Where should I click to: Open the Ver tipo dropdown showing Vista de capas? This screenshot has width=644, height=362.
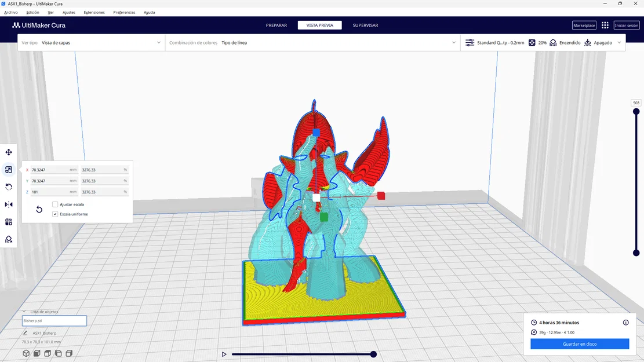click(x=93, y=42)
